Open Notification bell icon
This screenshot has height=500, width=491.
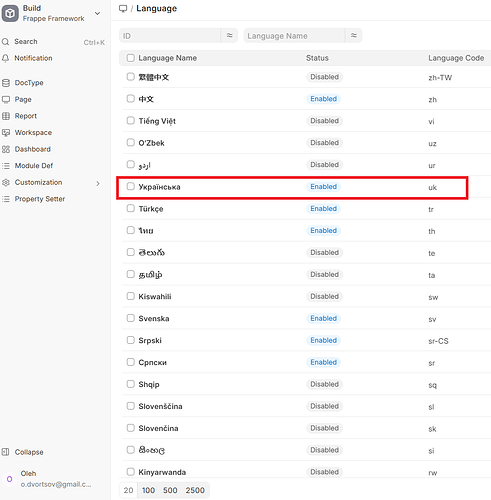[5, 58]
